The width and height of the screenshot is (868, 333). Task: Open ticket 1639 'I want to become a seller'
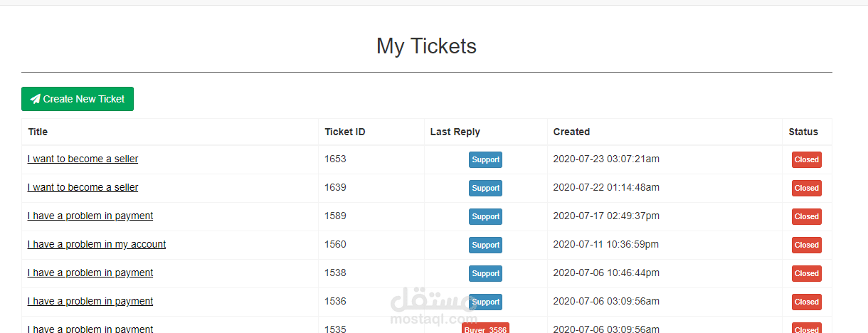point(83,187)
